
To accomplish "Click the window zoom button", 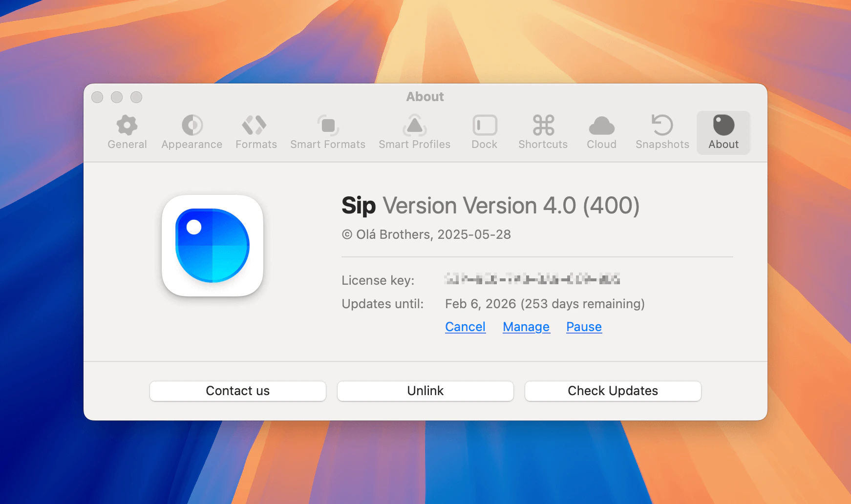I will click(x=136, y=97).
